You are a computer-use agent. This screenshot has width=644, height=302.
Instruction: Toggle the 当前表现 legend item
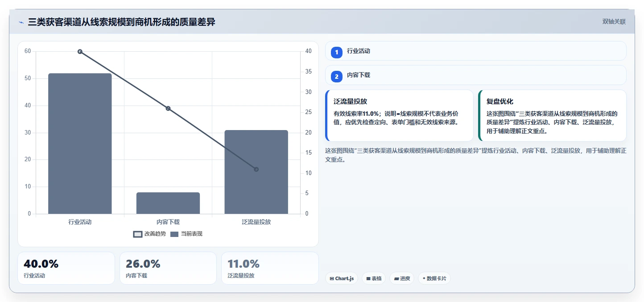(x=186, y=234)
